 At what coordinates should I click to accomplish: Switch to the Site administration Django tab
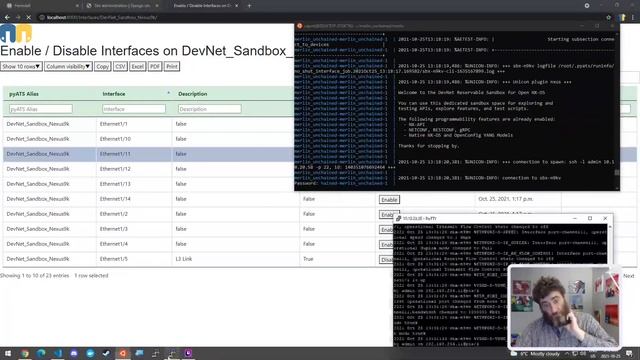point(122,6)
